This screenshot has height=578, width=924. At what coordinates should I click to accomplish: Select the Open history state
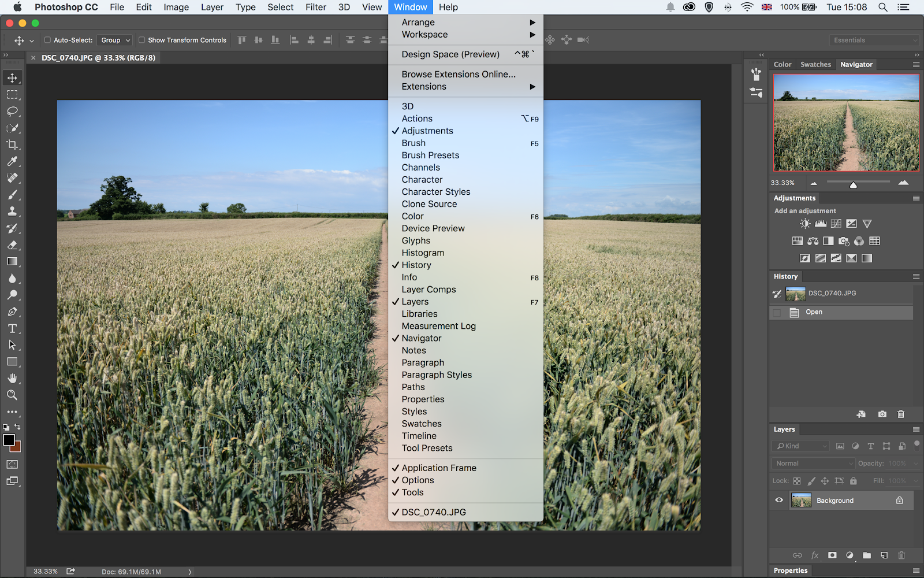tap(841, 313)
